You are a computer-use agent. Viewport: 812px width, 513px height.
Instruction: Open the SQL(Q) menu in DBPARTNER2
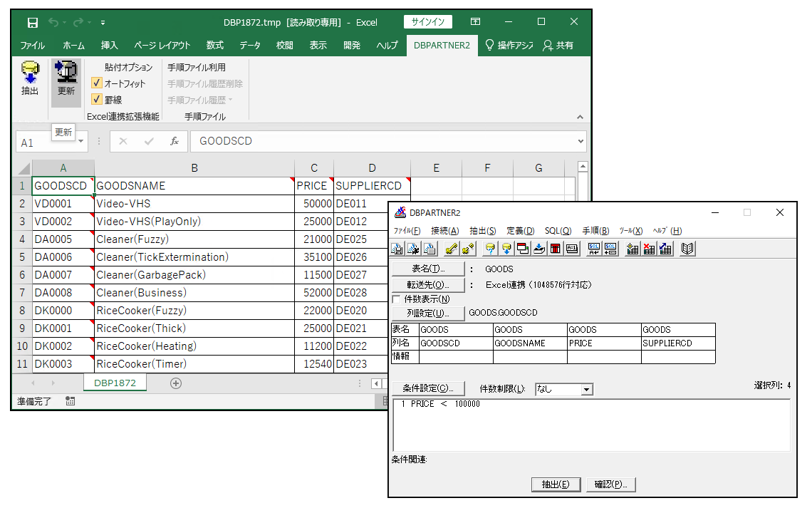[558, 231]
